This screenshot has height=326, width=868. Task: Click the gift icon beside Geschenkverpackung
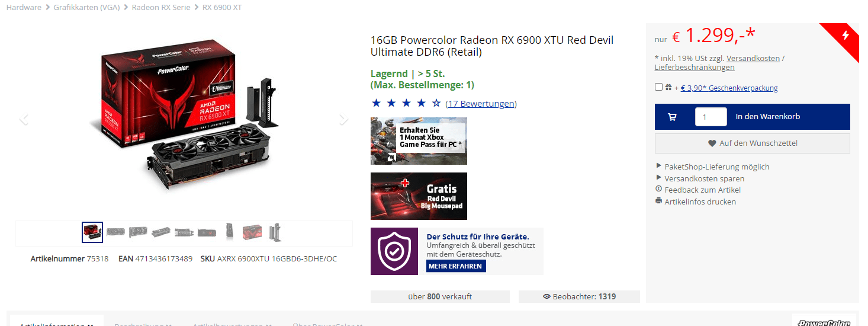668,87
